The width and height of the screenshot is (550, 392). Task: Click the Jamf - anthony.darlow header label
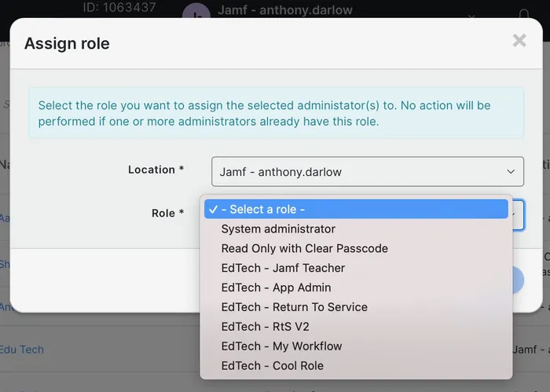click(x=284, y=9)
